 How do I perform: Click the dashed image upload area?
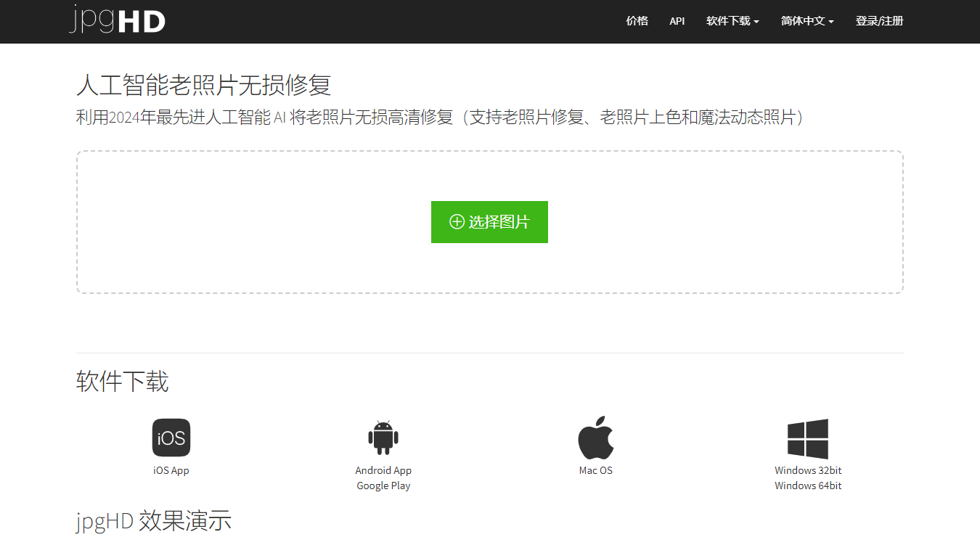490,222
